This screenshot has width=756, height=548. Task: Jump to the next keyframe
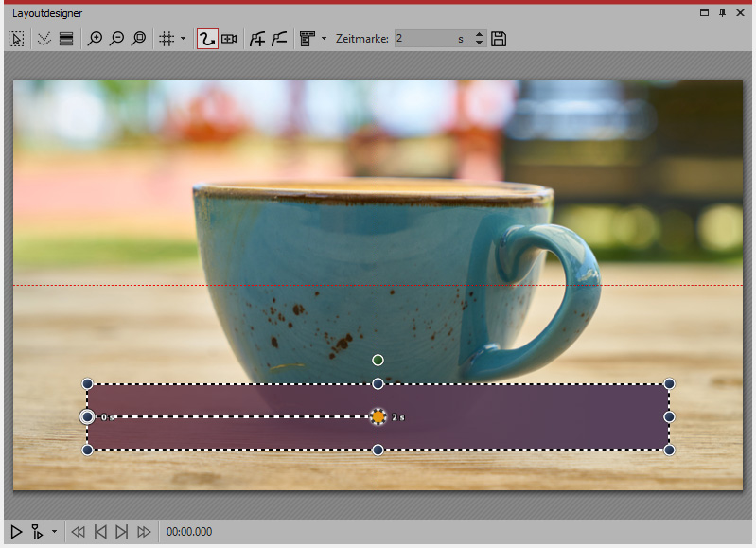pyautogui.click(x=121, y=532)
